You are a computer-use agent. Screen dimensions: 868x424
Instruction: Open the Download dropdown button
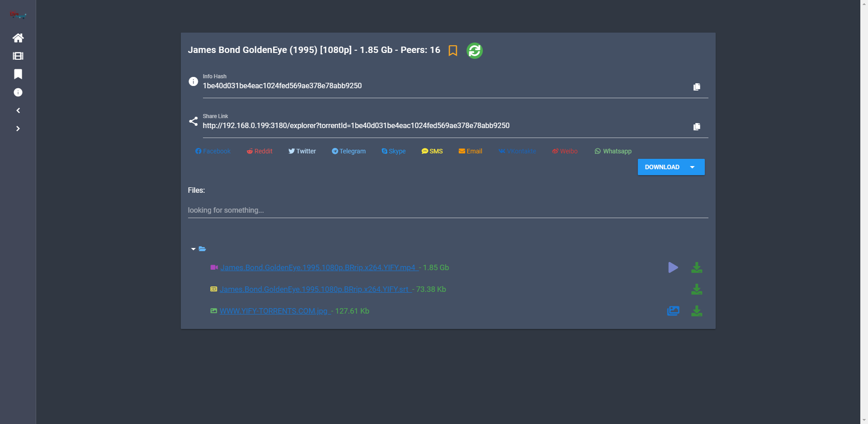click(x=671, y=167)
